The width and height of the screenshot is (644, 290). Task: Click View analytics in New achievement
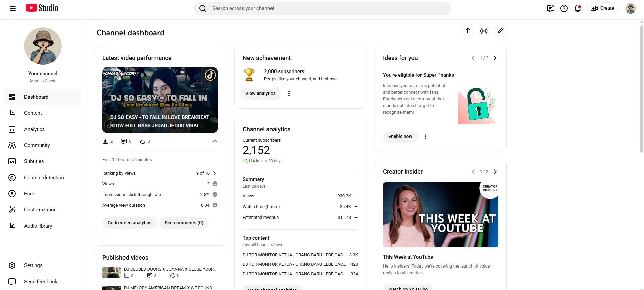260,93
